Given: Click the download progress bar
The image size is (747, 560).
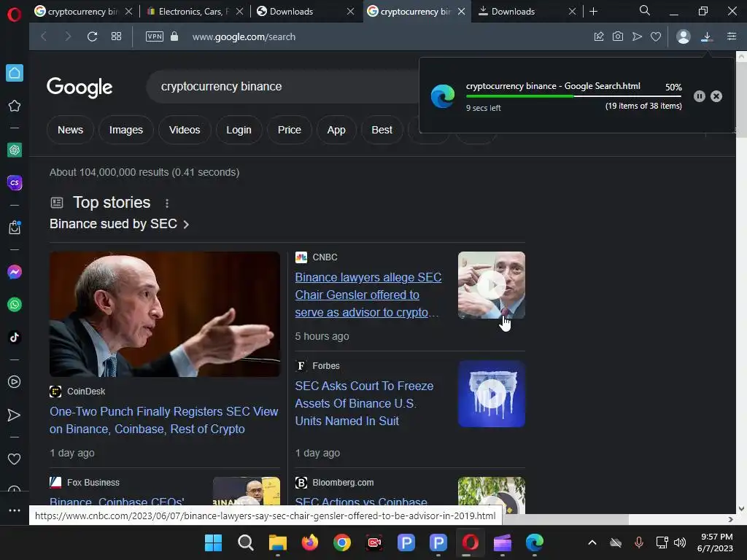Looking at the screenshot, I should 573,96.
